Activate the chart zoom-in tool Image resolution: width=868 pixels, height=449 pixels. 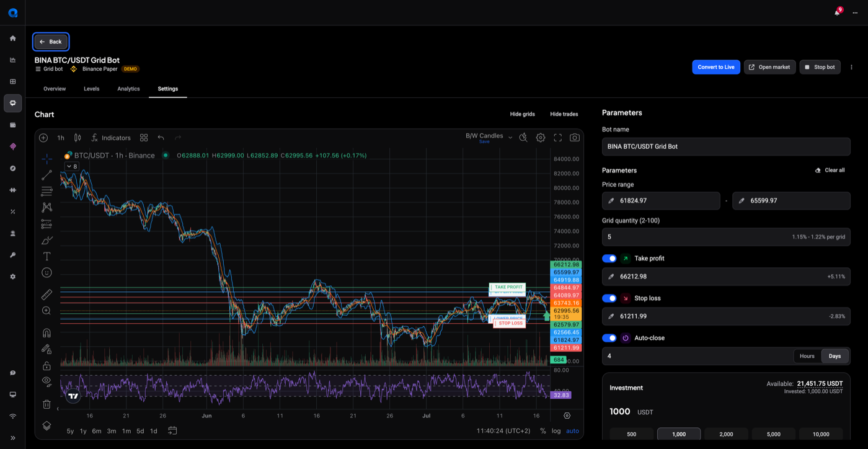[x=46, y=311]
